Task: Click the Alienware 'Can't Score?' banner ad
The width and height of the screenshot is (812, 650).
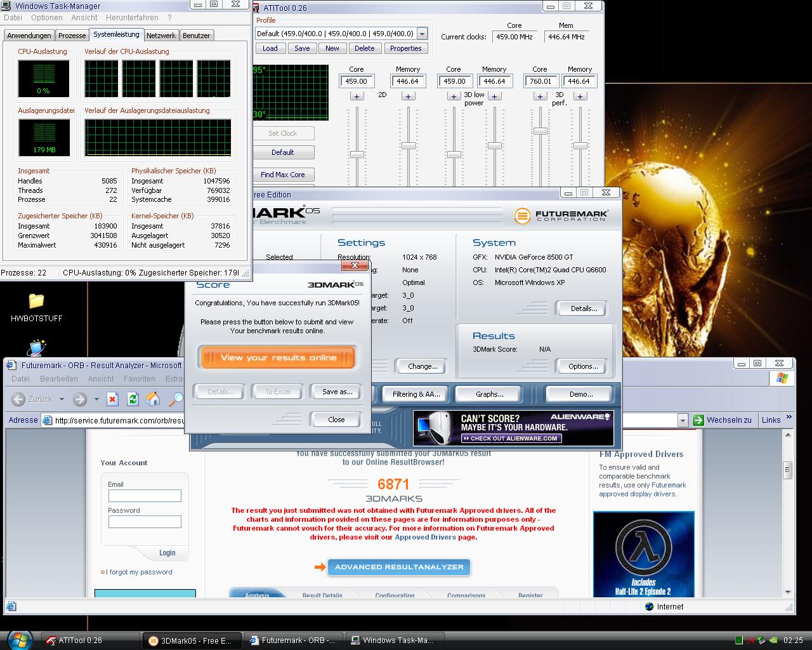Action: pyautogui.click(x=513, y=428)
